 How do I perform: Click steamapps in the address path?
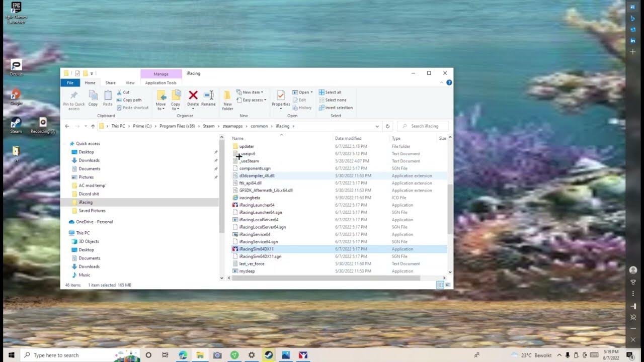(232, 126)
